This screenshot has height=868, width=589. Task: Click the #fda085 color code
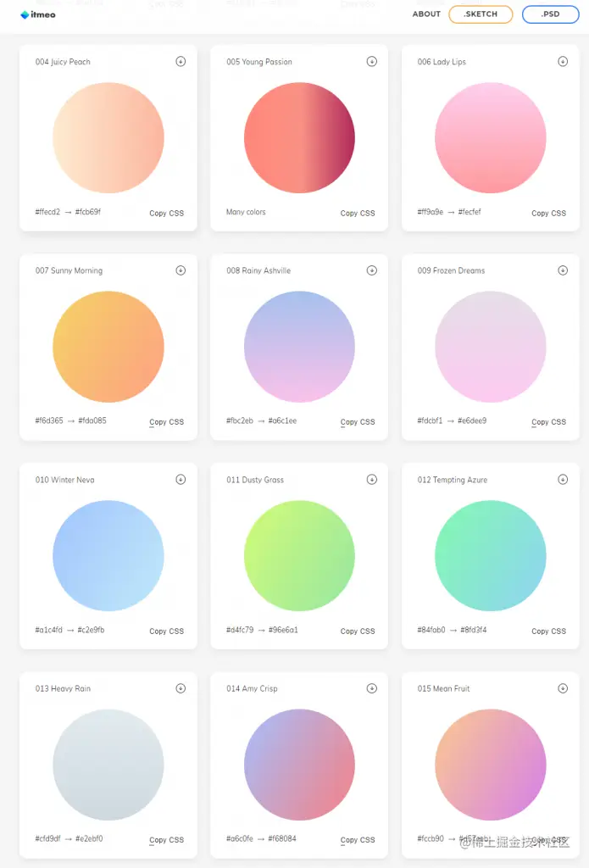[92, 420]
